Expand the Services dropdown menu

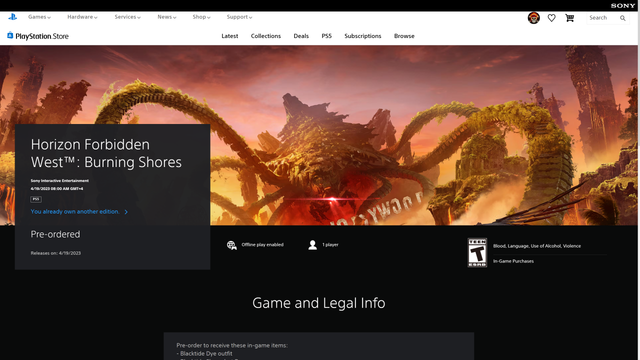(x=127, y=17)
